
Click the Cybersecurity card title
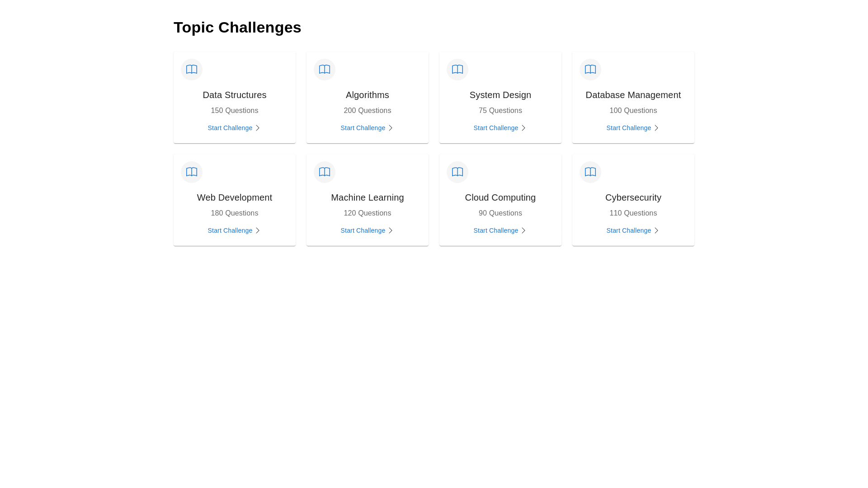[x=633, y=197]
